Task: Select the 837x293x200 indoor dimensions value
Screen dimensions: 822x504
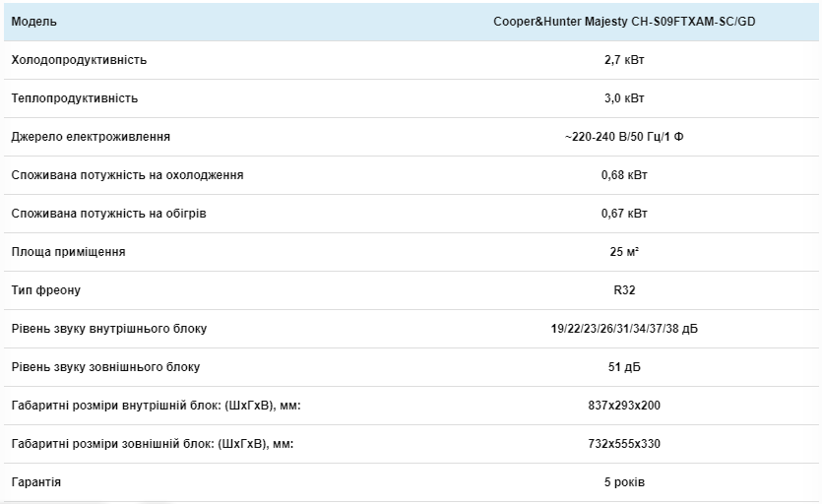Action: (x=624, y=406)
